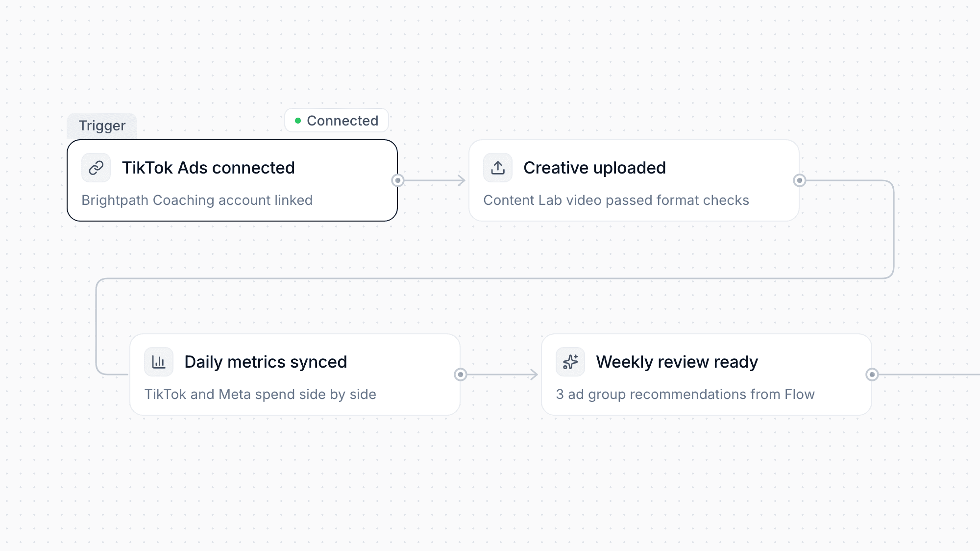Screen dimensions: 980x551
Task: Click '3 ad group recommendations from Flow' text
Action: (685, 394)
